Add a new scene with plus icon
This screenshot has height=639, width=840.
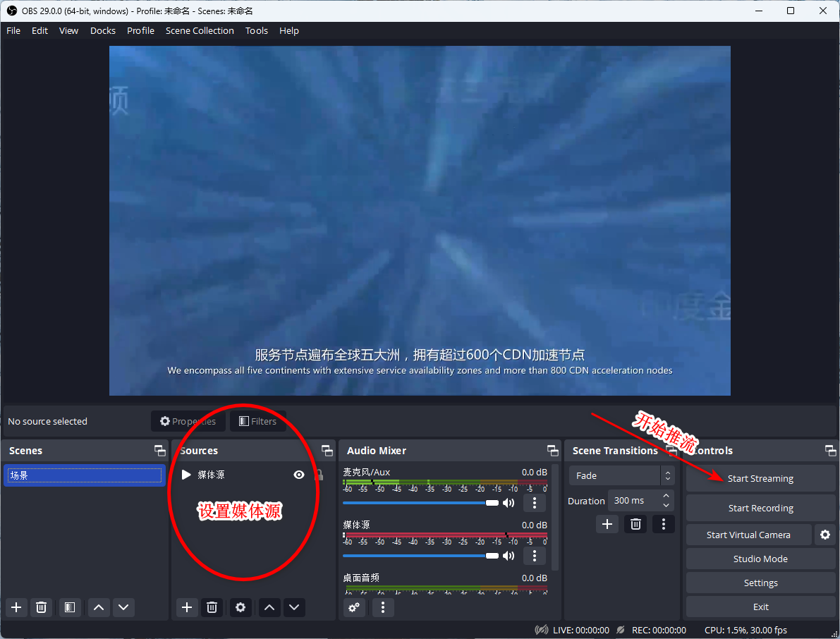pyautogui.click(x=16, y=607)
